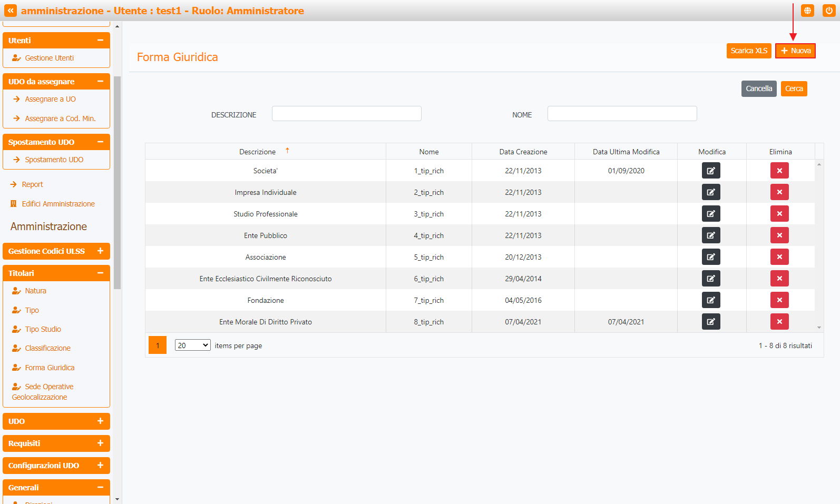
Task: Focus the DESCRIZIONE search field
Action: pos(346,114)
